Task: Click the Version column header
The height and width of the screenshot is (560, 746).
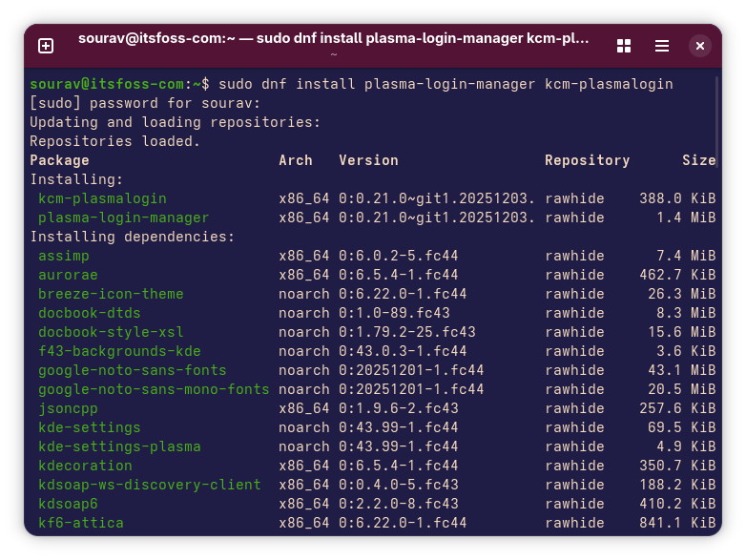Action: (x=368, y=160)
